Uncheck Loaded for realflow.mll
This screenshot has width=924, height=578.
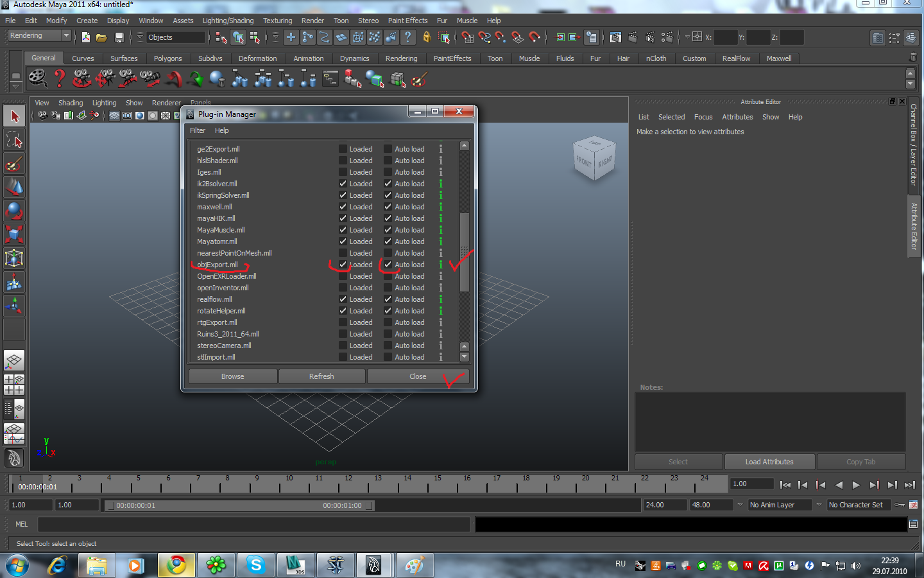click(343, 299)
